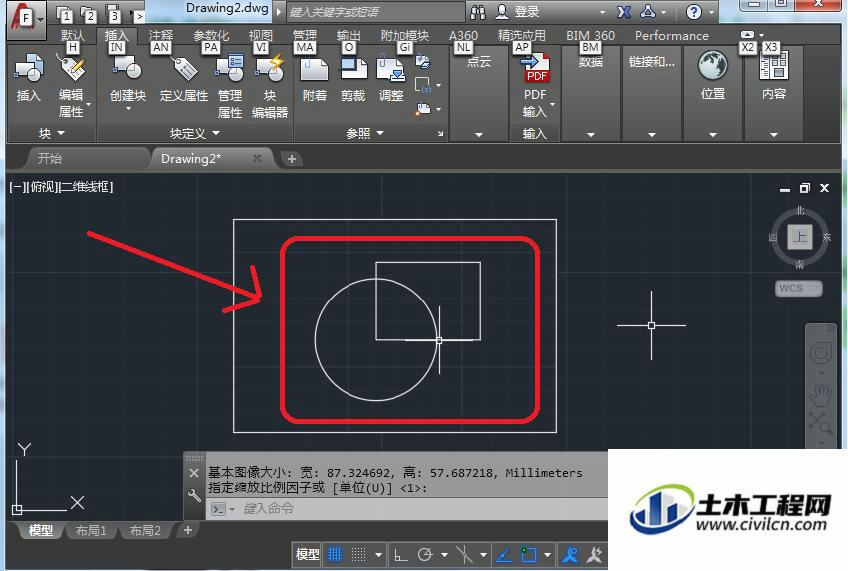Open the Output (输出) ribbon tab
Image resolution: width=848 pixels, height=571 pixels.
click(348, 35)
